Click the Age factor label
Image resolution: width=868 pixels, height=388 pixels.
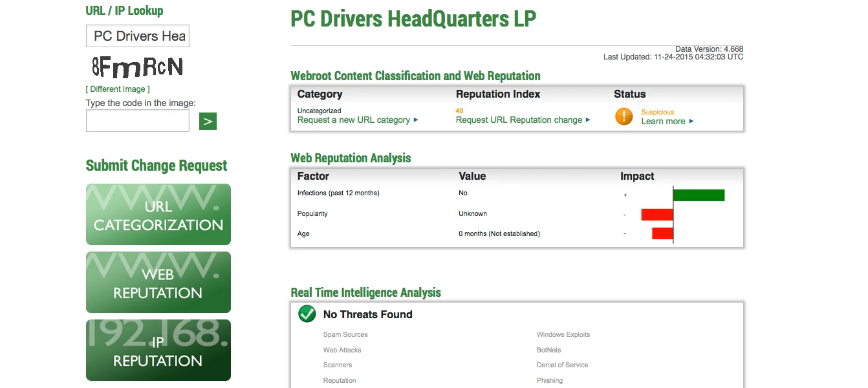tap(303, 234)
